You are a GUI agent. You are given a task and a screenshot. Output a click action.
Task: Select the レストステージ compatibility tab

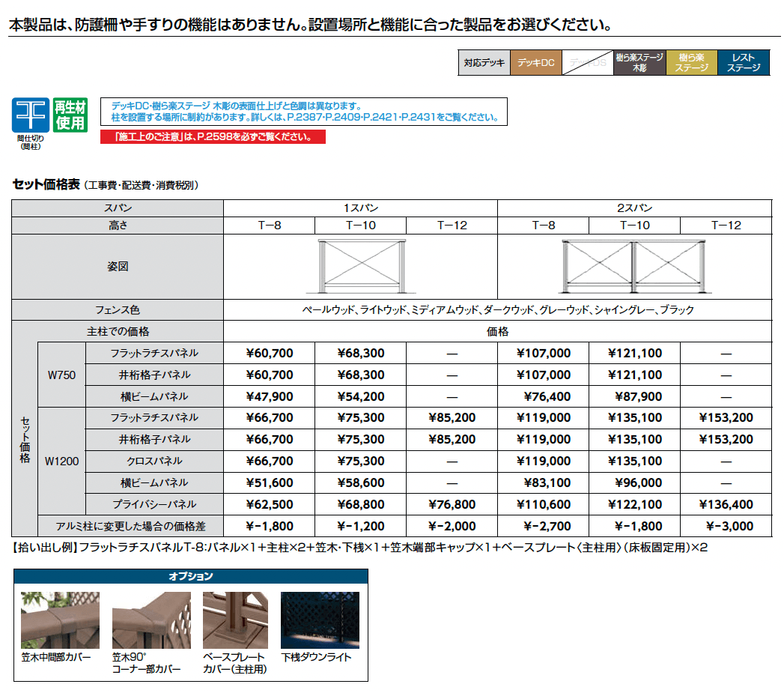744,63
